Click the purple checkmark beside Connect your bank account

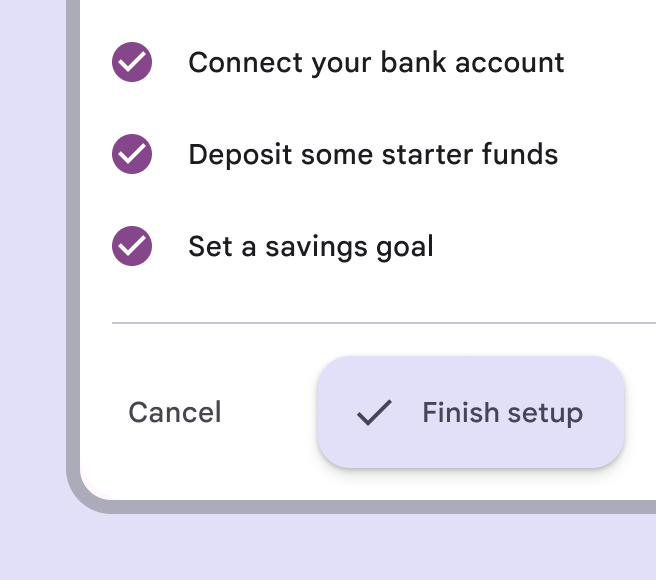click(132, 63)
